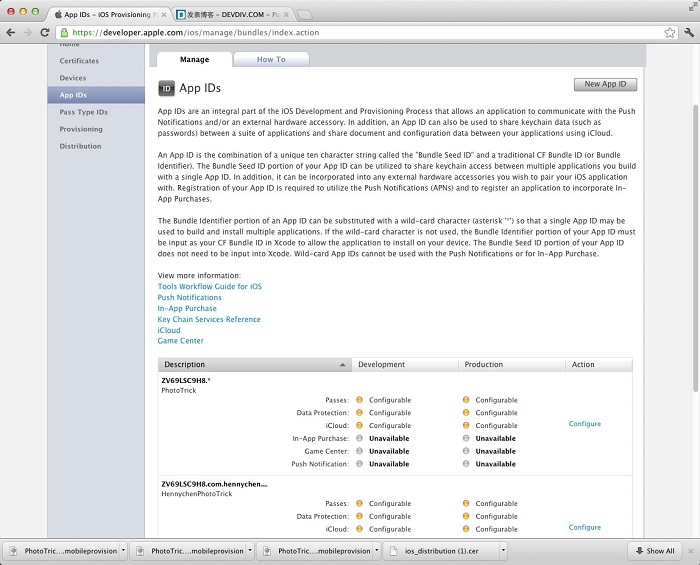Screen dimensions: 700x565
Task: Select the How To tab
Action: pos(271,59)
